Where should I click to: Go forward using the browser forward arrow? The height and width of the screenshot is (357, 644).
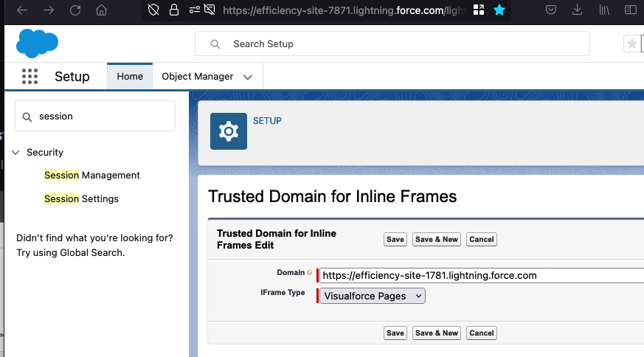[49, 10]
